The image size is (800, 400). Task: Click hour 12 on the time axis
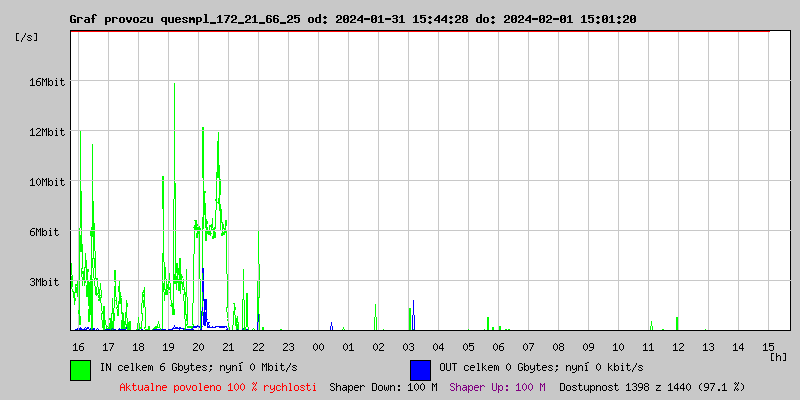coord(678,346)
